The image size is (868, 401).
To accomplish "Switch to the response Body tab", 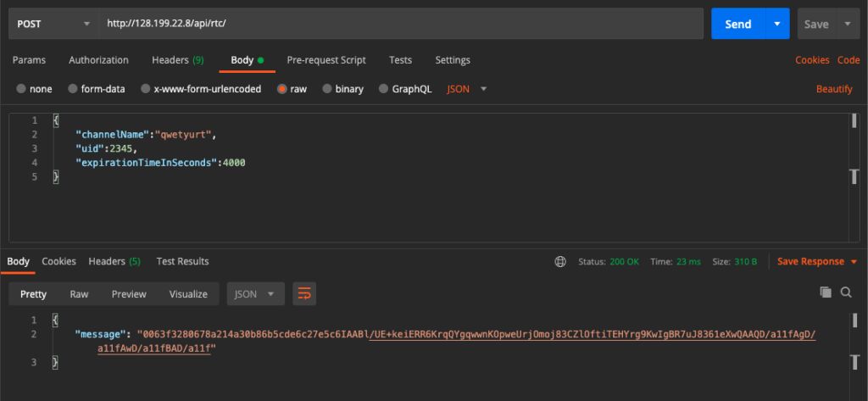I will (x=19, y=261).
